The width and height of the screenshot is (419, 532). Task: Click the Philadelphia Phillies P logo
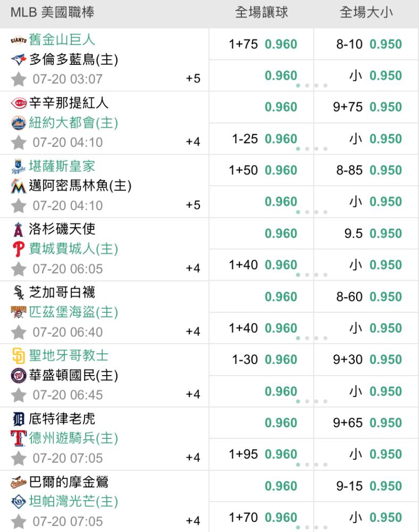pyautogui.click(x=19, y=249)
